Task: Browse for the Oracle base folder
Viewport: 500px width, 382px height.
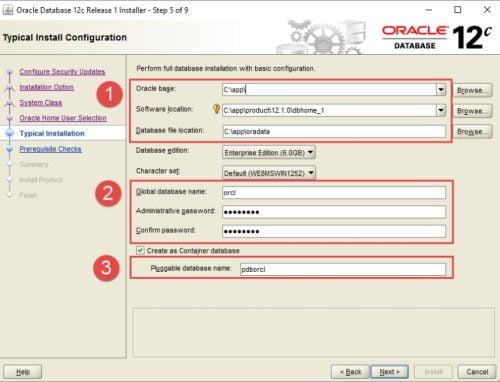Action: pyautogui.click(x=472, y=90)
